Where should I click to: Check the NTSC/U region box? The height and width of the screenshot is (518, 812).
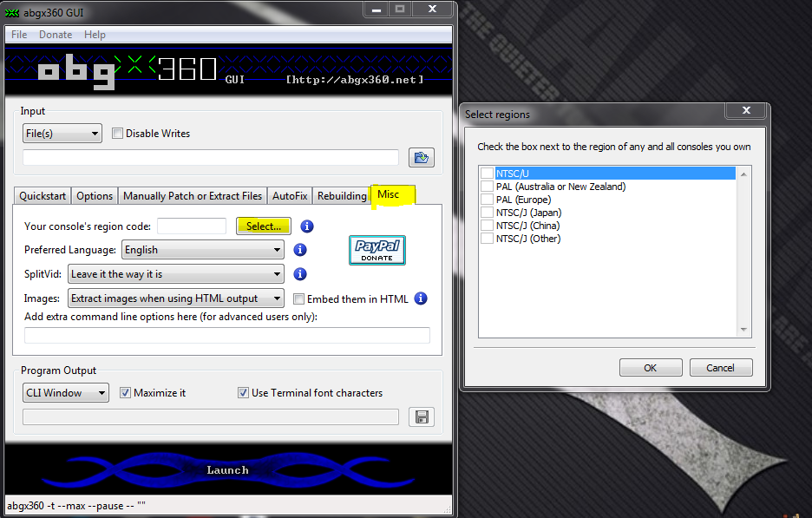[487, 173]
